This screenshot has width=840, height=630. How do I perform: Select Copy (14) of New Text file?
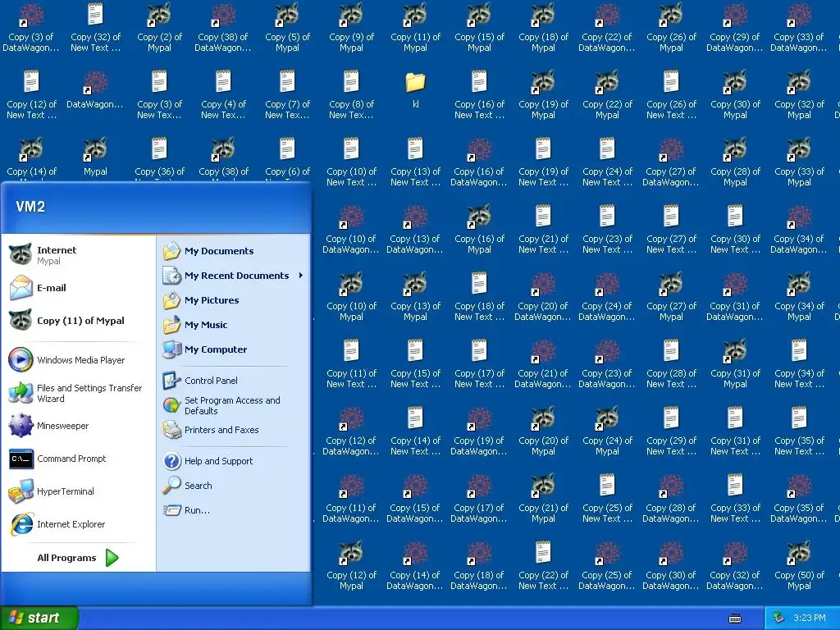[415, 431]
